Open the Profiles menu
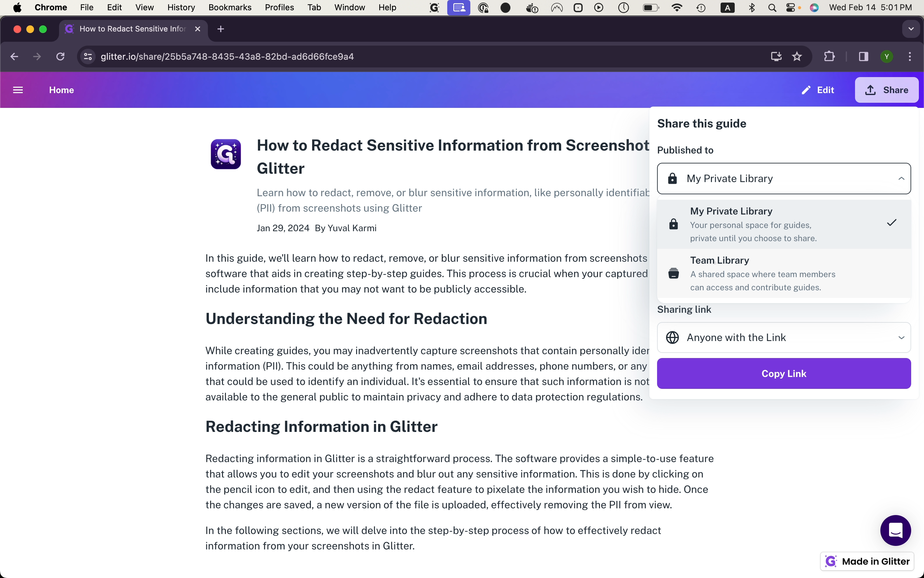The height and width of the screenshot is (578, 924). (x=279, y=7)
